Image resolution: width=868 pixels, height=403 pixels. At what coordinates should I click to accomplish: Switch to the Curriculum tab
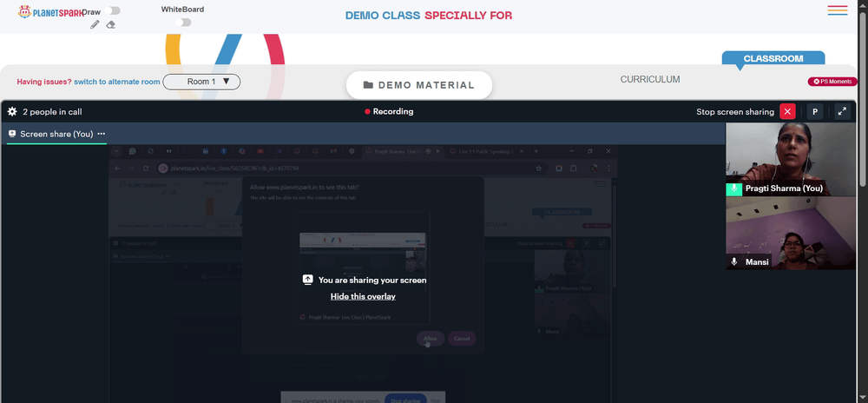(650, 79)
